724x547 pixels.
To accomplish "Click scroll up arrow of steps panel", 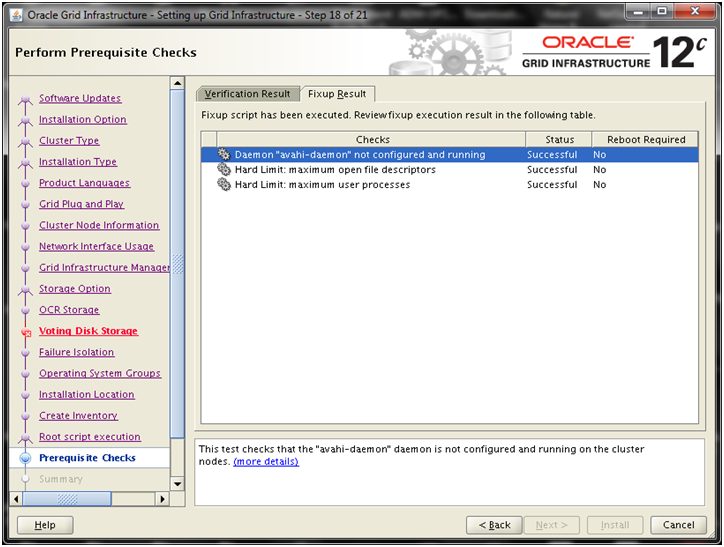I will 177,83.
